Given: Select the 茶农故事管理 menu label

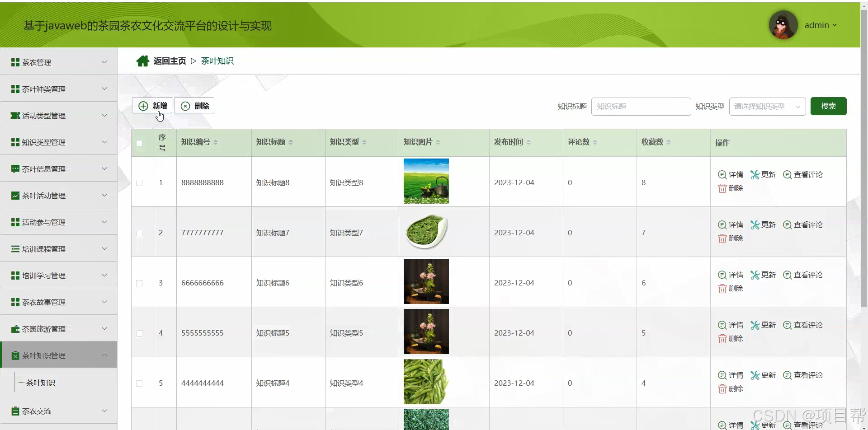Looking at the screenshot, I should click(44, 302).
